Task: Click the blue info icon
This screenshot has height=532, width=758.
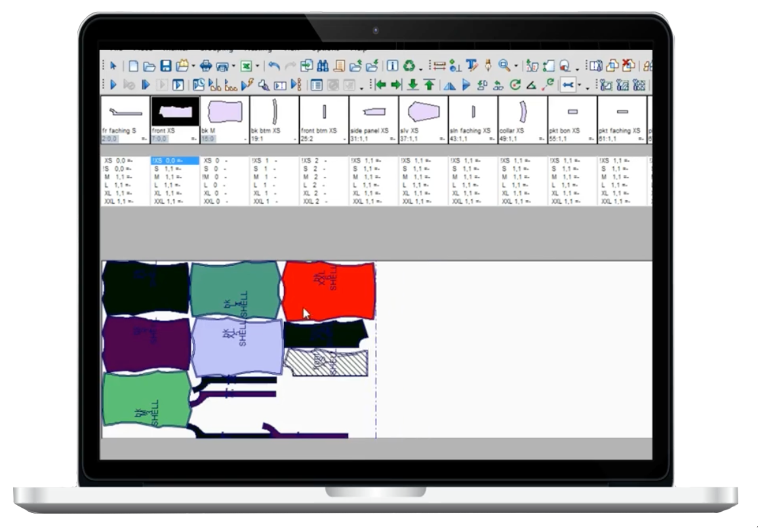Action: point(391,67)
